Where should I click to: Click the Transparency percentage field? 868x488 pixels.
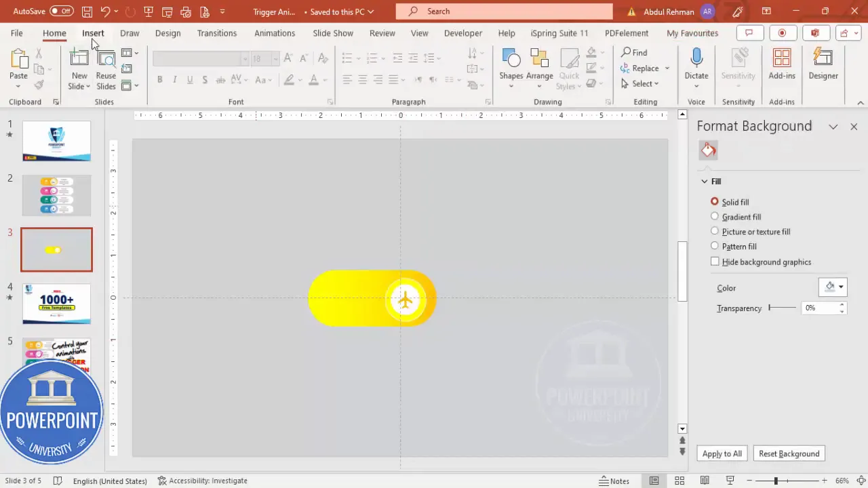pyautogui.click(x=821, y=308)
